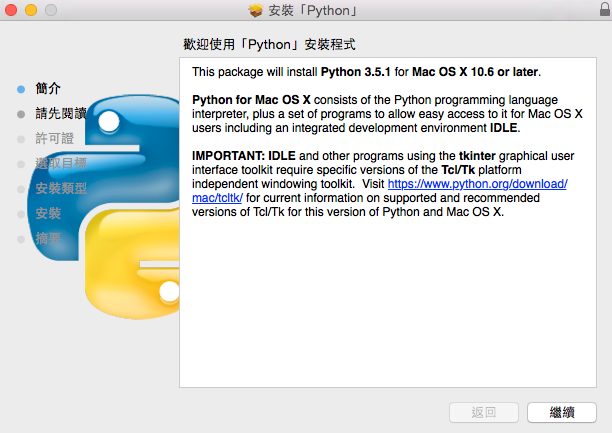Click the 返回 back button
Screen dimensions: 612x433
coord(484,412)
